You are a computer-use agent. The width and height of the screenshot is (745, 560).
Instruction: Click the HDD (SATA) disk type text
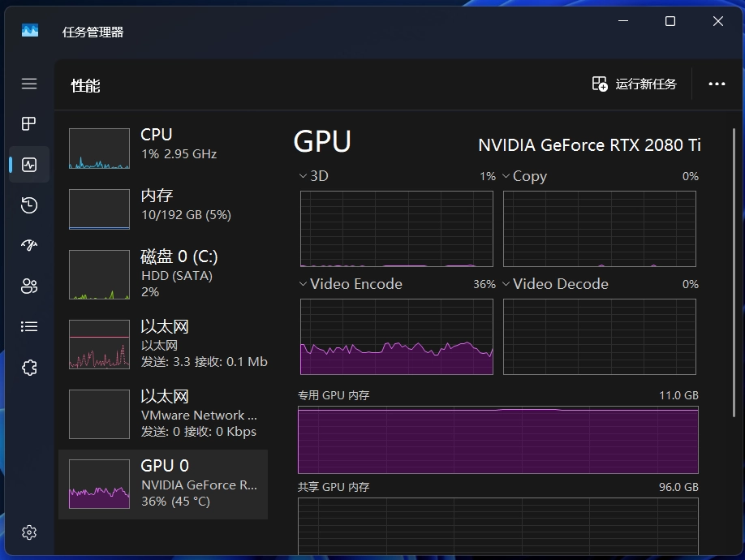click(177, 276)
